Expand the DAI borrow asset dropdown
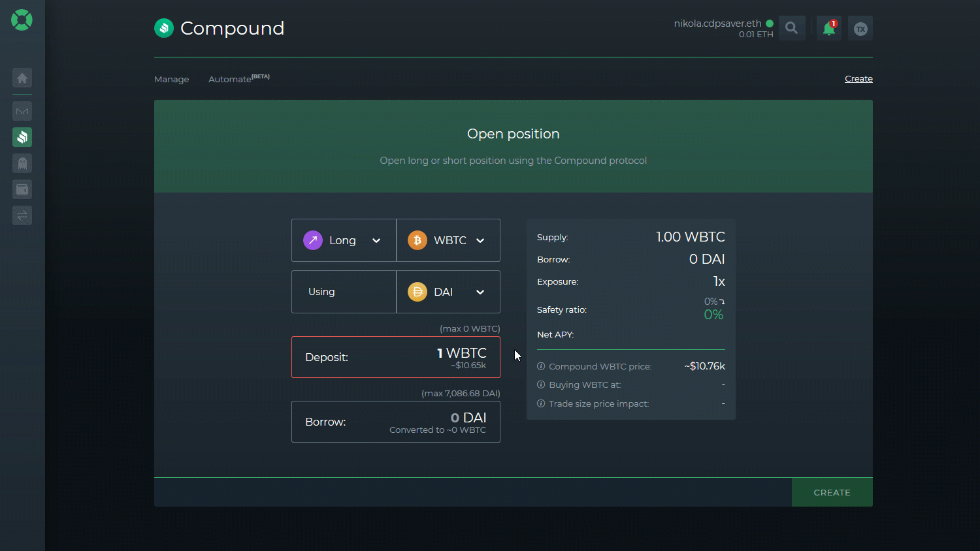This screenshot has height=551, width=980. pos(448,292)
